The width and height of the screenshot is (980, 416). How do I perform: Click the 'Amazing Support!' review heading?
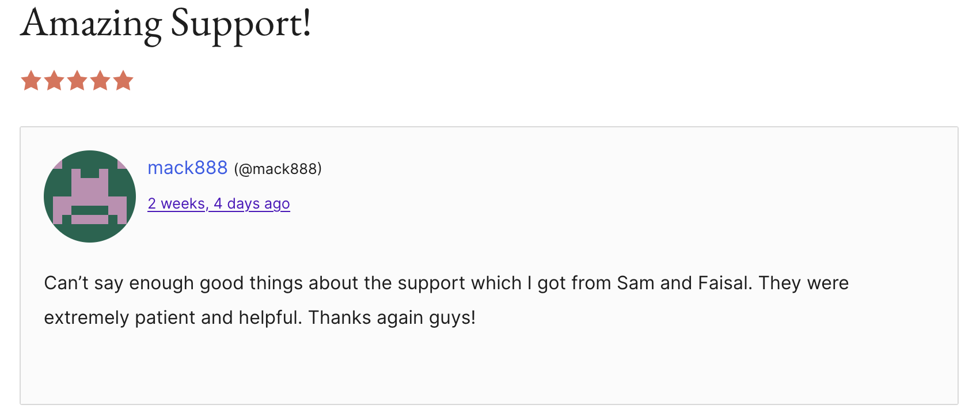(x=166, y=24)
